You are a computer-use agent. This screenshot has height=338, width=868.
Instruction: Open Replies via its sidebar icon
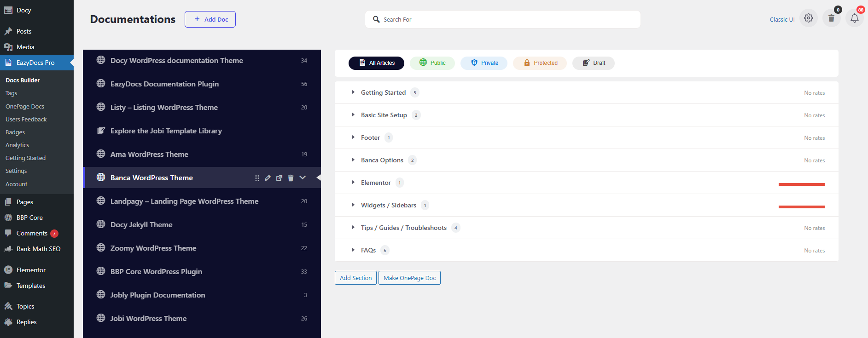coord(8,322)
